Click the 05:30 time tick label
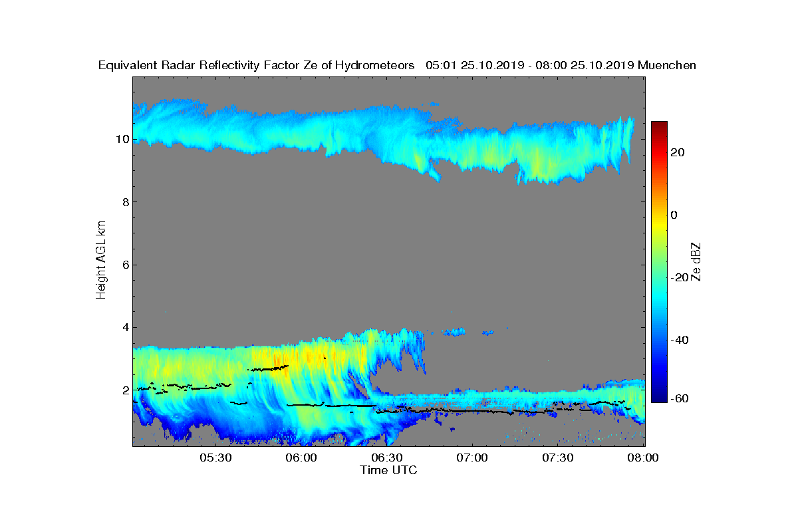Image resolution: width=798 pixels, height=532 pixels. [217, 458]
